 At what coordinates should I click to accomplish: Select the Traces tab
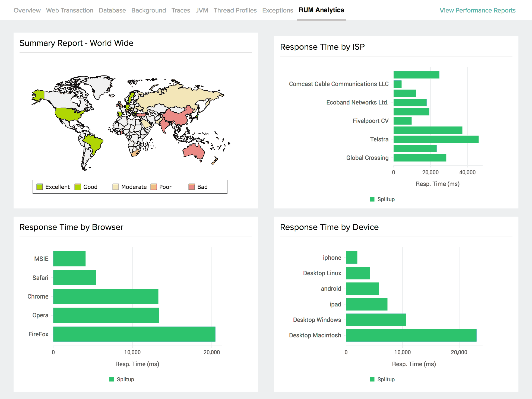(180, 10)
